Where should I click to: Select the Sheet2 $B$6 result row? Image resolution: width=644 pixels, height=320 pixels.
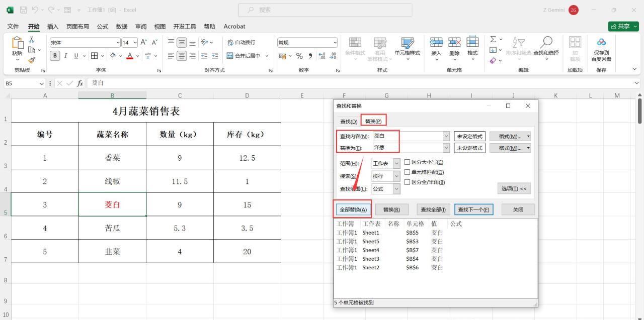390,267
